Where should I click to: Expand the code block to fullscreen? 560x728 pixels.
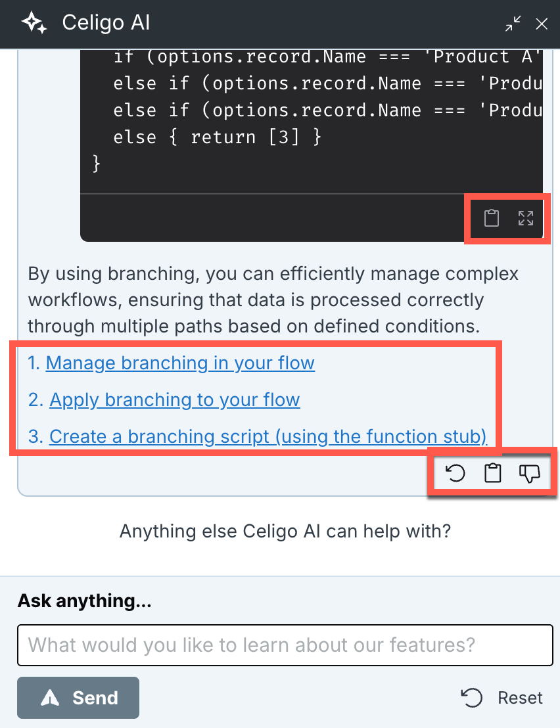click(x=526, y=217)
